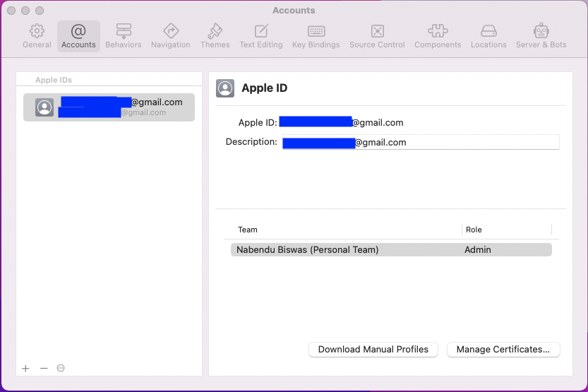Open the Themes preferences pane

point(215,37)
